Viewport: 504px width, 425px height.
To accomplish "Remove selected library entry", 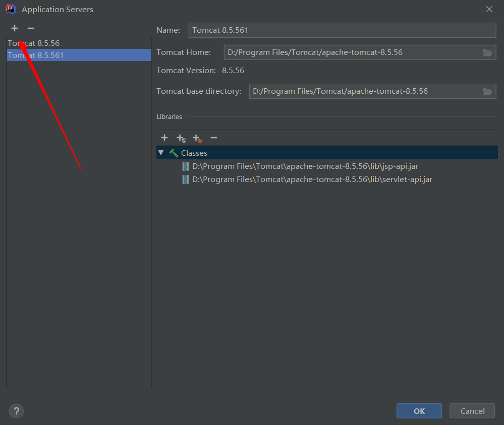I will [214, 138].
